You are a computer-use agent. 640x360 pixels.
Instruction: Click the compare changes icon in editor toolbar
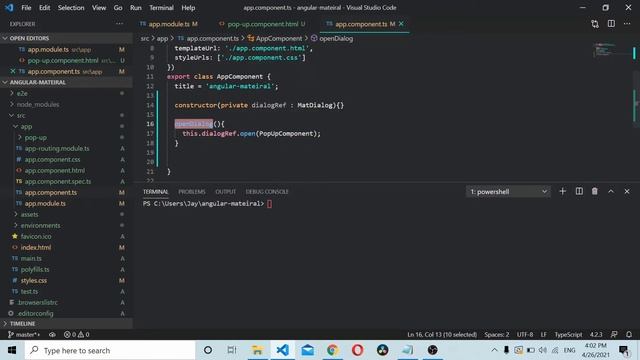point(595,24)
